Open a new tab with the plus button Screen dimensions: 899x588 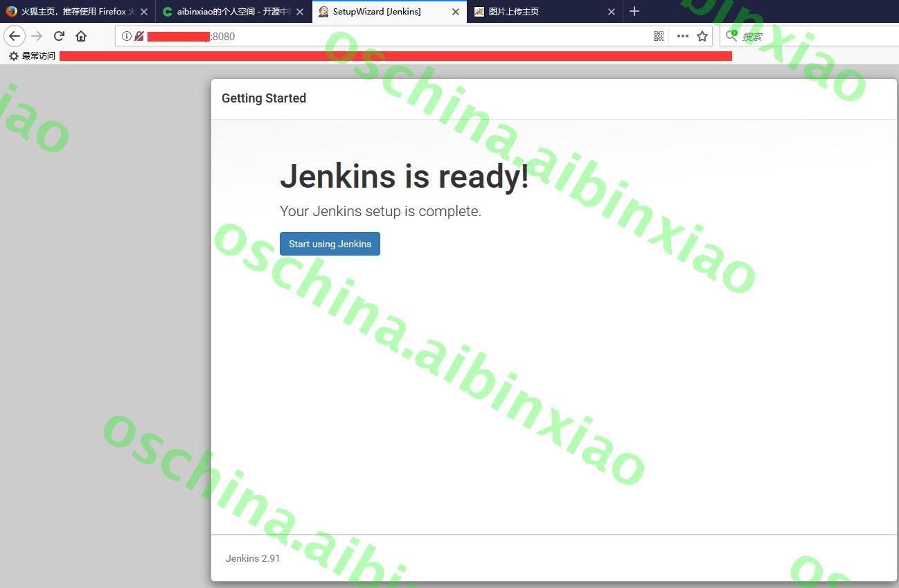click(634, 11)
